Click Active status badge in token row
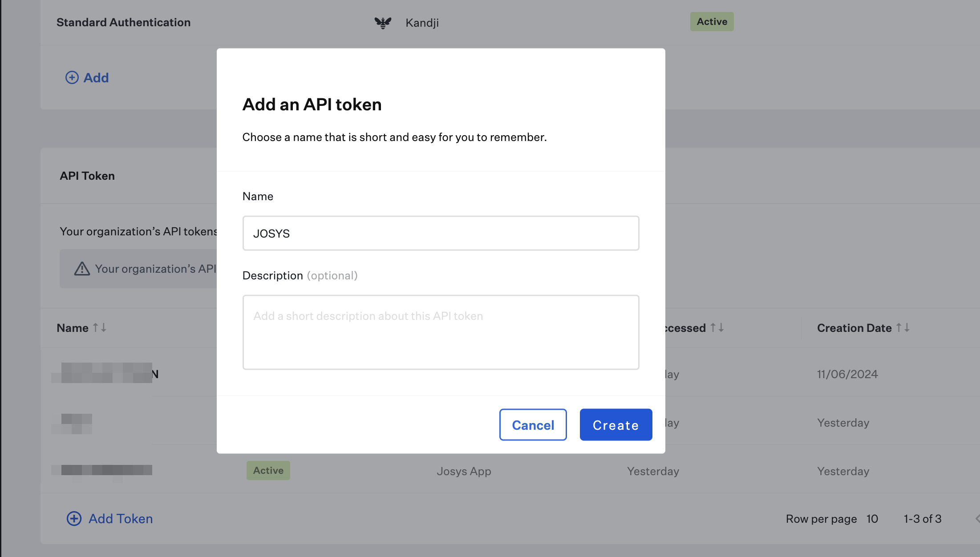The image size is (980, 557). pyautogui.click(x=268, y=470)
